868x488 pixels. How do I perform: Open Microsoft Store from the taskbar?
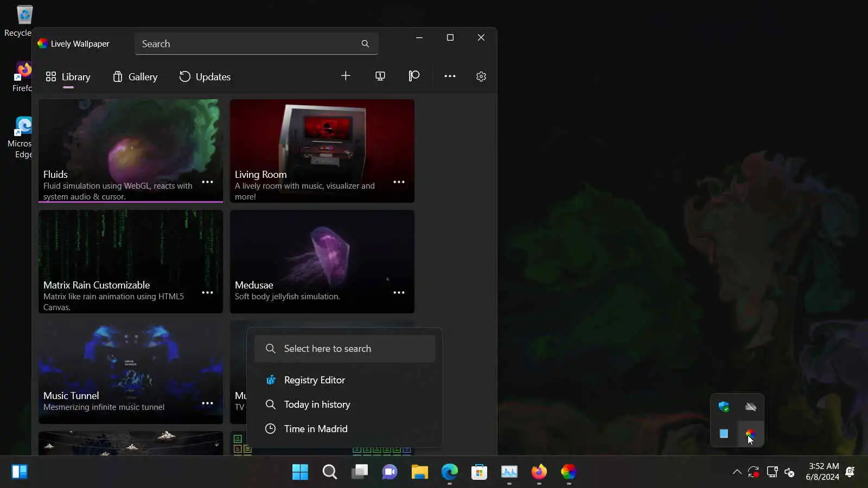click(479, 472)
